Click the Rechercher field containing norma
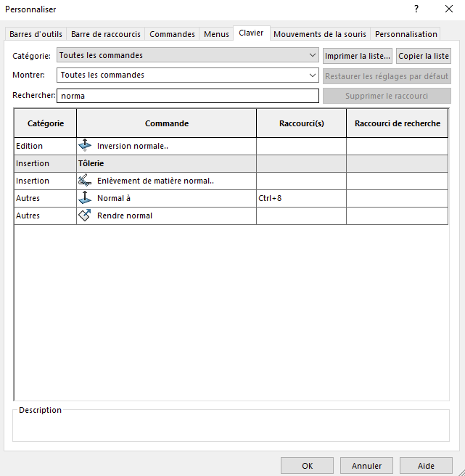The image size is (465, 476). (x=188, y=96)
